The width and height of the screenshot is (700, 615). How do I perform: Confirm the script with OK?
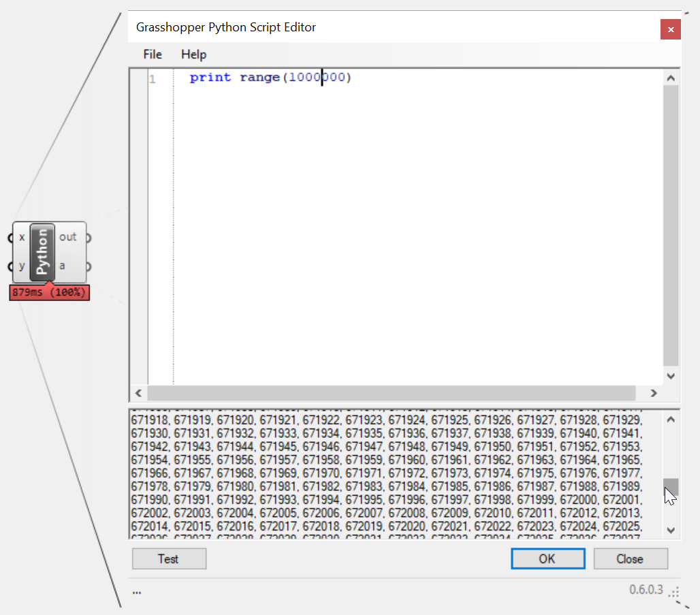coord(547,558)
